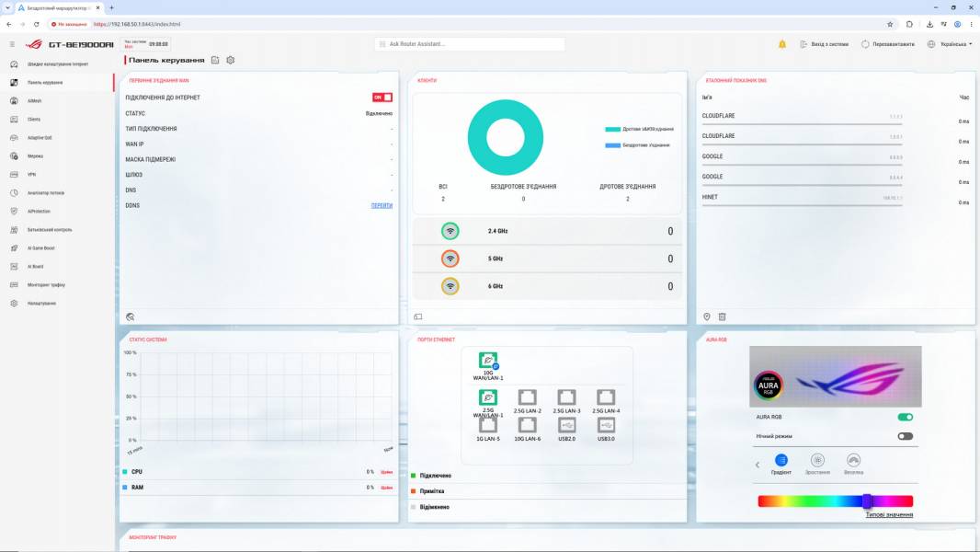Click the Aura RGB hue color slider
980x552 pixels.
click(x=835, y=500)
